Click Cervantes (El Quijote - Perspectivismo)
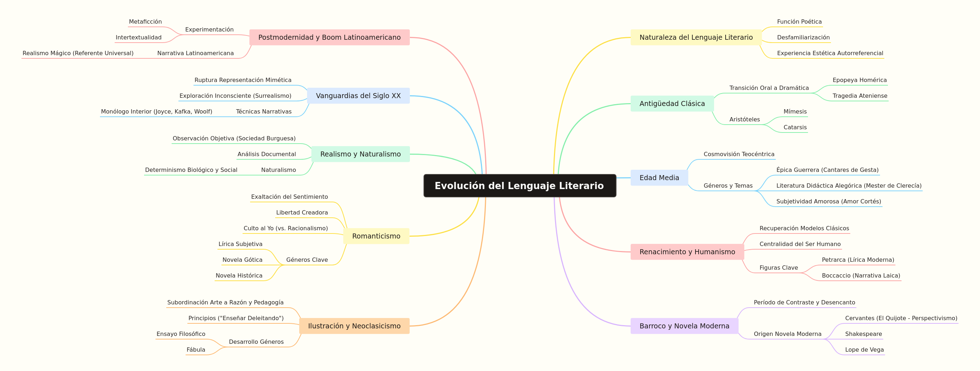The width and height of the screenshot is (980, 371). [x=901, y=318]
